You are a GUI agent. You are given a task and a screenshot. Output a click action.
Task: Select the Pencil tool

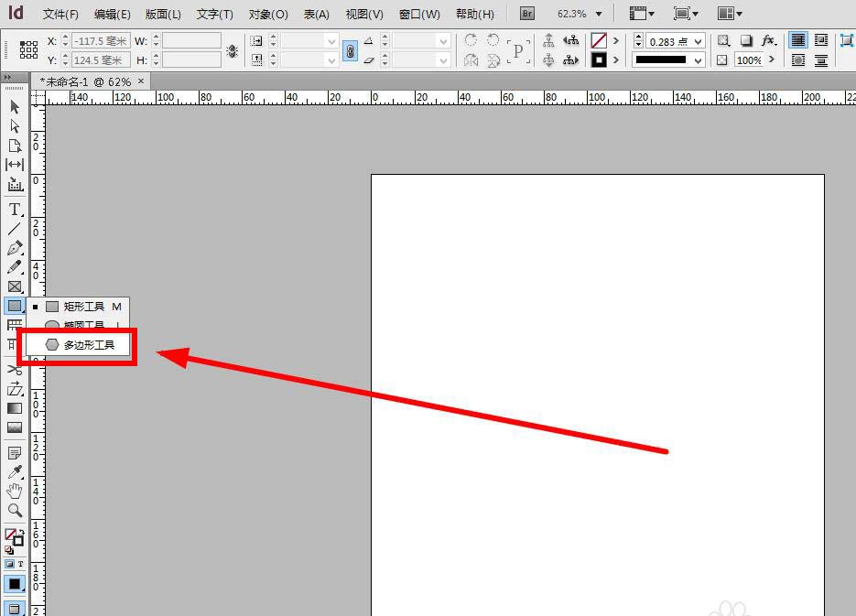15,267
